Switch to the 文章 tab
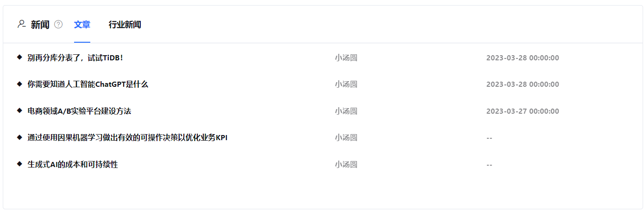 coord(82,25)
